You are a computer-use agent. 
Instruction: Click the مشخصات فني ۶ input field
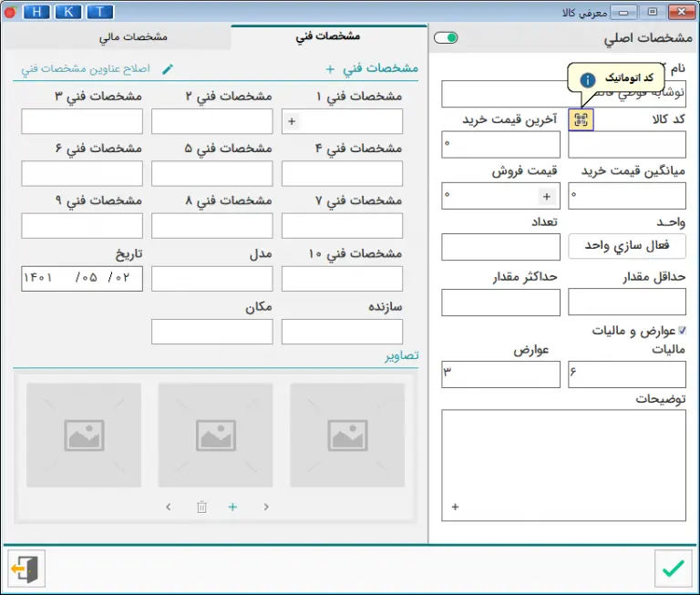[x=82, y=173]
